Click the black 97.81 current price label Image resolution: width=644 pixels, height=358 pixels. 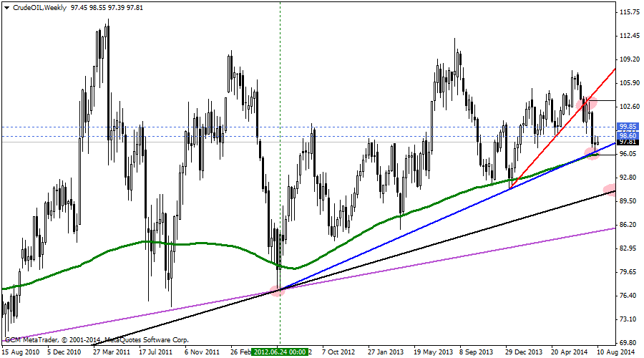pyautogui.click(x=628, y=142)
